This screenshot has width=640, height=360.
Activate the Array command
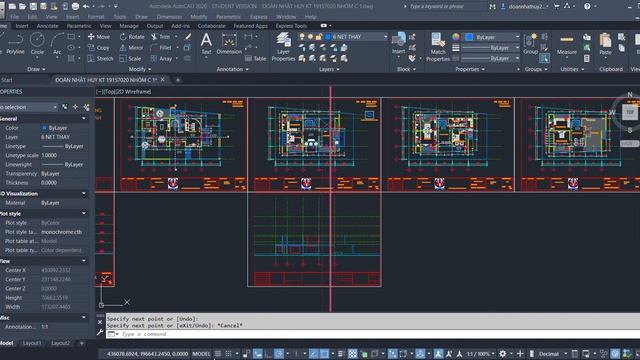click(x=161, y=59)
